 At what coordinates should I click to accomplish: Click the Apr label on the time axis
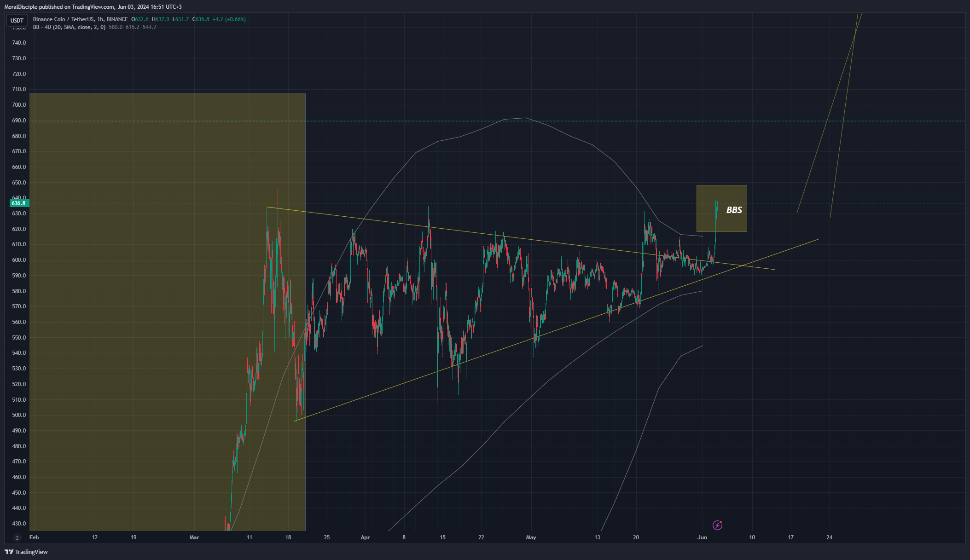point(365,537)
